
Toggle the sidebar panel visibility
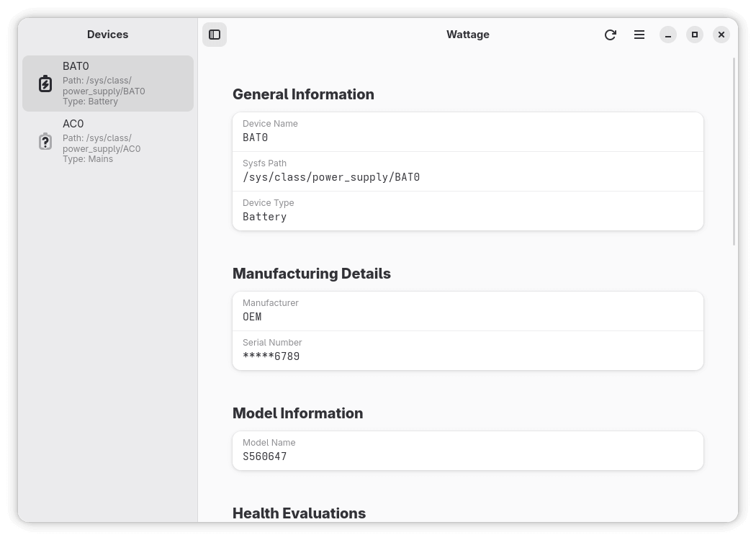215,35
